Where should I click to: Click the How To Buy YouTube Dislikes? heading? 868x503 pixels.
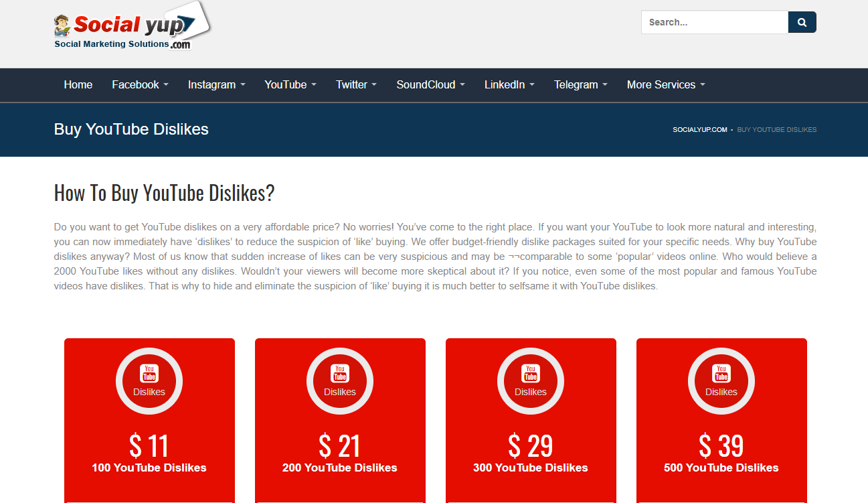point(165,194)
